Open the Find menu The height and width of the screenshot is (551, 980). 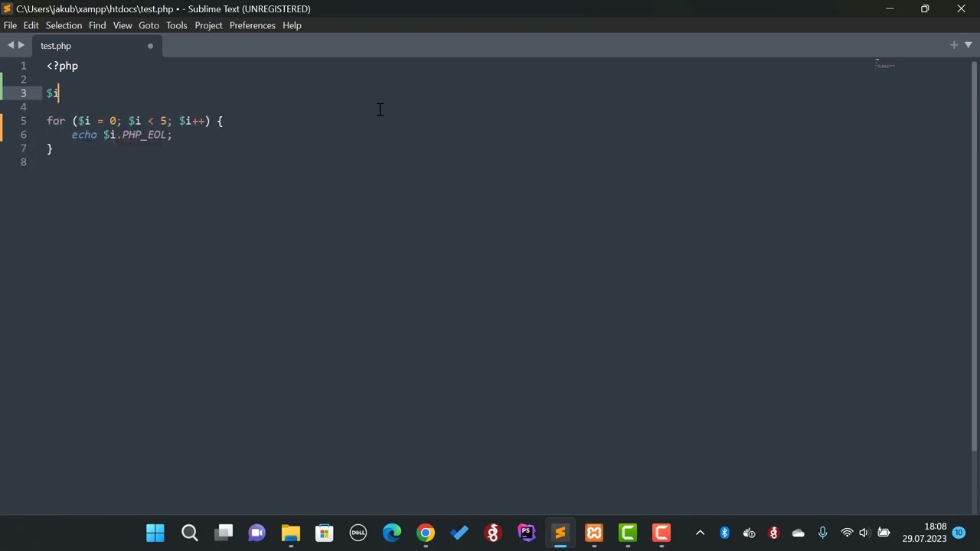[x=97, y=25]
